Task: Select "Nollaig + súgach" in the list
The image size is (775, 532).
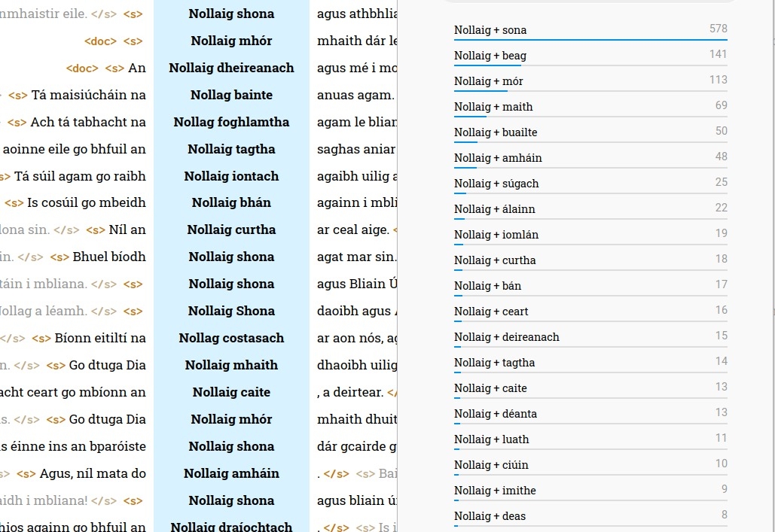Action: tap(496, 184)
